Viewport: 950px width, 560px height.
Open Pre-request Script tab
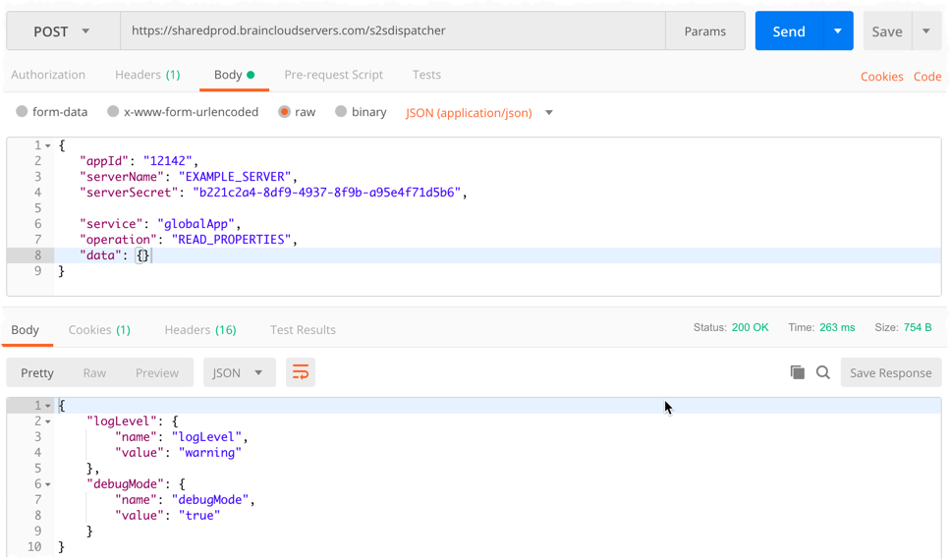pyautogui.click(x=333, y=75)
